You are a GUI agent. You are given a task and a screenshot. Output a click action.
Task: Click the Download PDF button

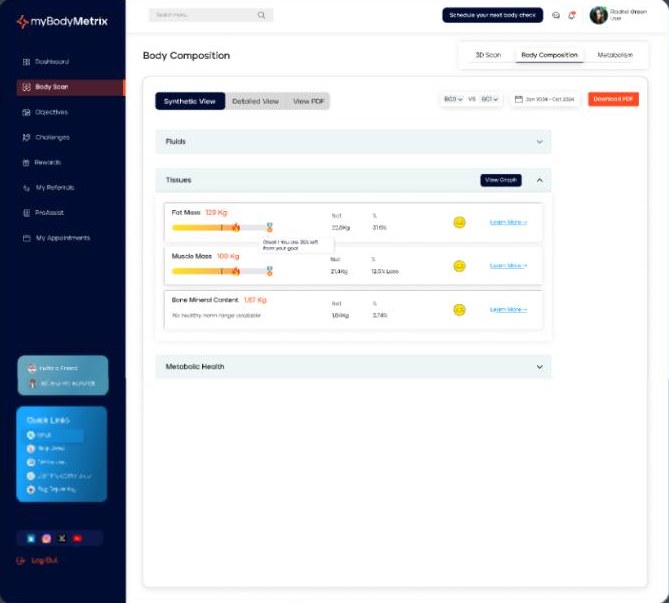tap(613, 99)
